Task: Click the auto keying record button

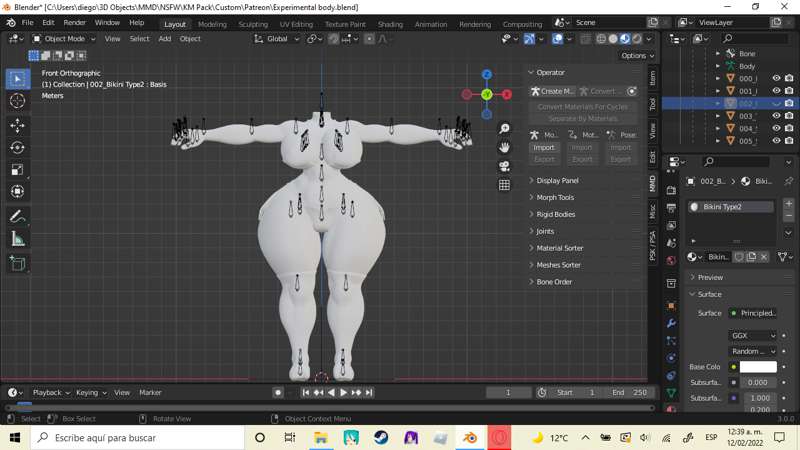Action: (278, 392)
